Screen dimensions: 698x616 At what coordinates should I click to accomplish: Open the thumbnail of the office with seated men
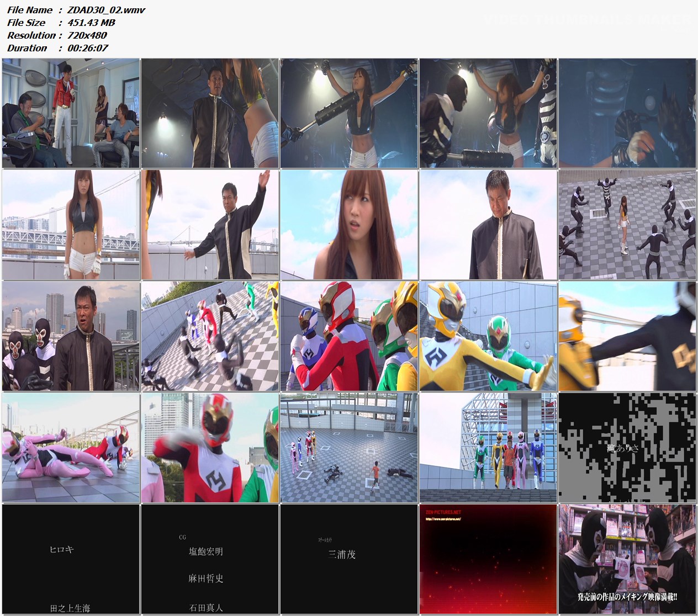point(71,113)
